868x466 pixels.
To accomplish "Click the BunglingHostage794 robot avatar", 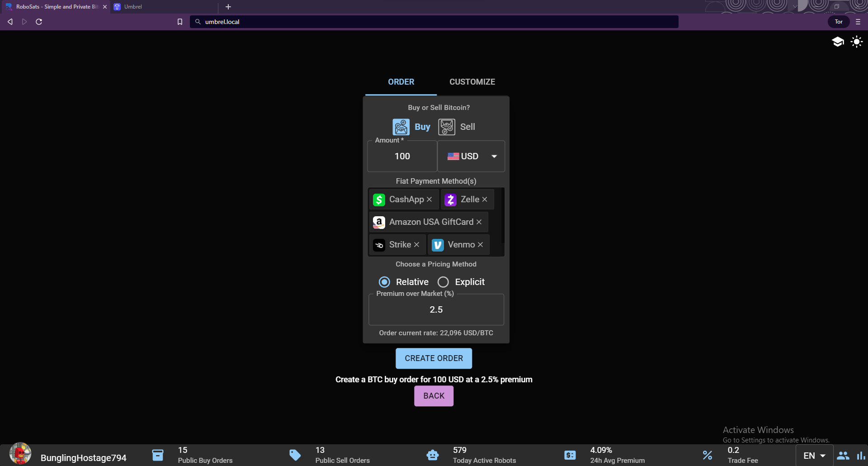I will (20, 454).
